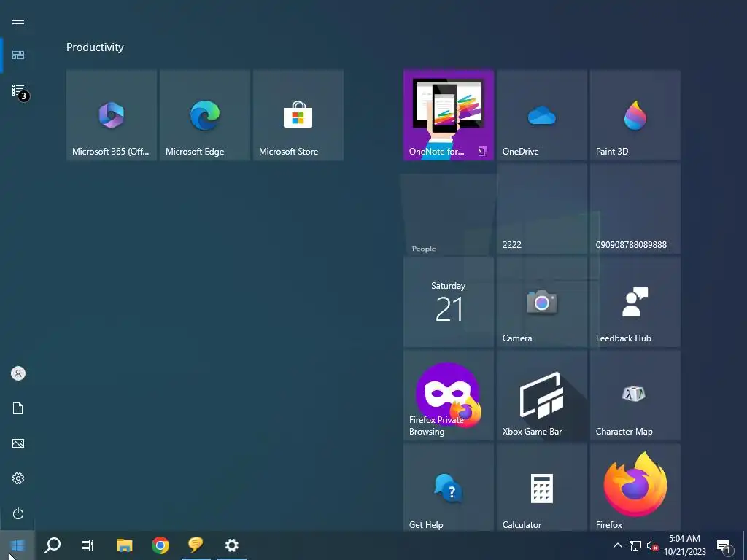Open File Explorer from the taskbar
The image size is (747, 560).
124,545
